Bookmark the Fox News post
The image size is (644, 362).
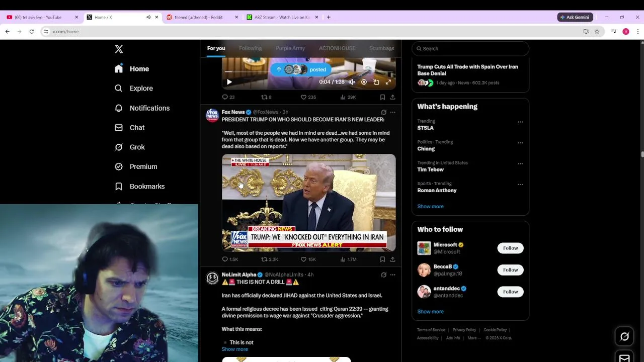(382, 259)
